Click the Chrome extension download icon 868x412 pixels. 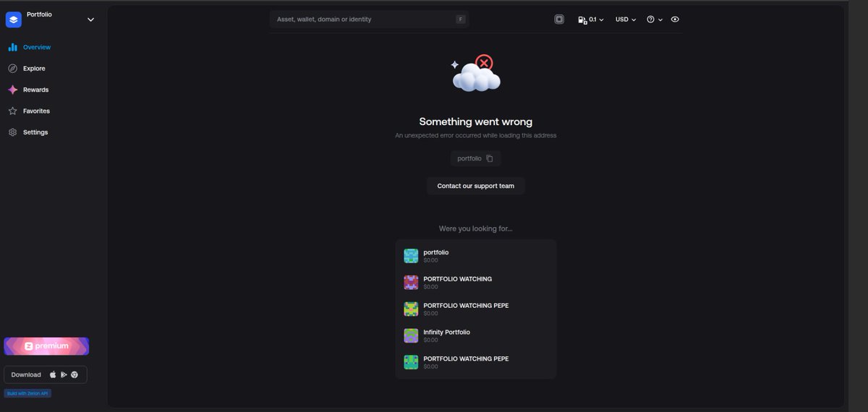click(x=75, y=374)
